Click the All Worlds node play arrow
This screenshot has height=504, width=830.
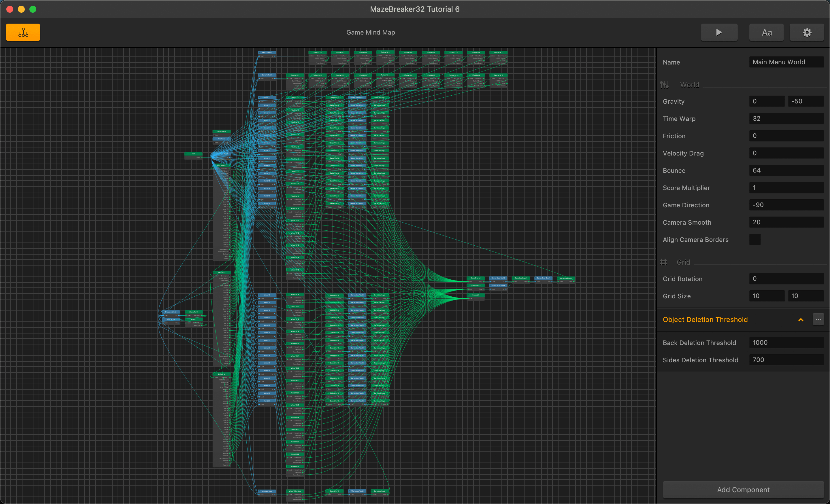pyautogui.click(x=214, y=139)
